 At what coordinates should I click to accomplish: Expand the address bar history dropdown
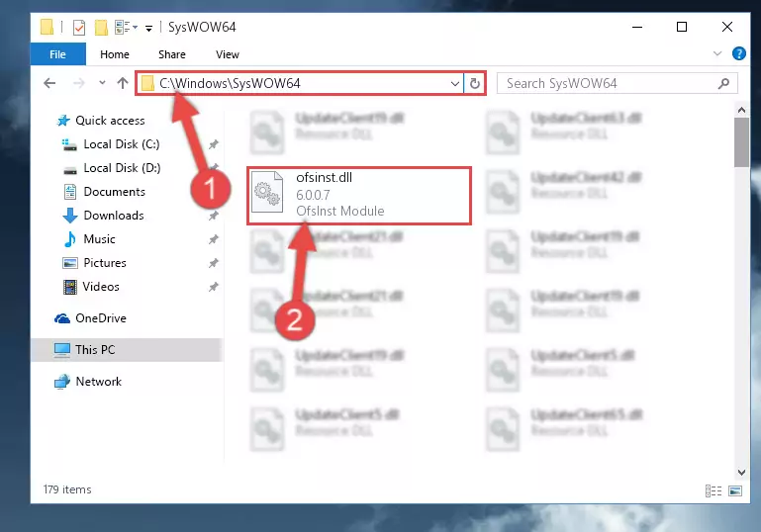[455, 84]
